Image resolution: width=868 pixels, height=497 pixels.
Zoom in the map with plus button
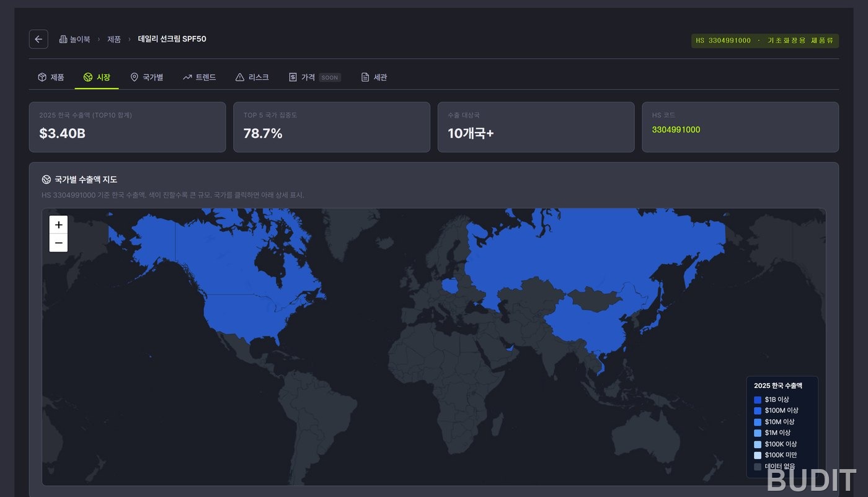point(58,225)
